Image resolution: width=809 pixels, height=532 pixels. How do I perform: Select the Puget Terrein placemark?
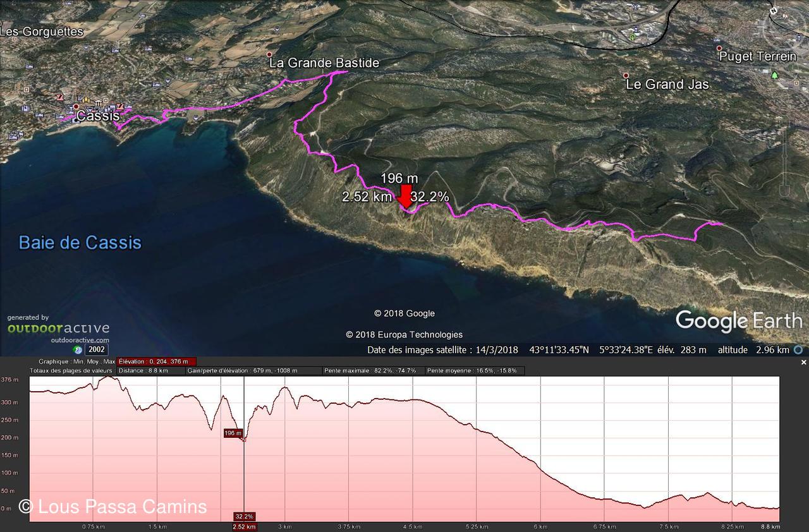click(719, 48)
